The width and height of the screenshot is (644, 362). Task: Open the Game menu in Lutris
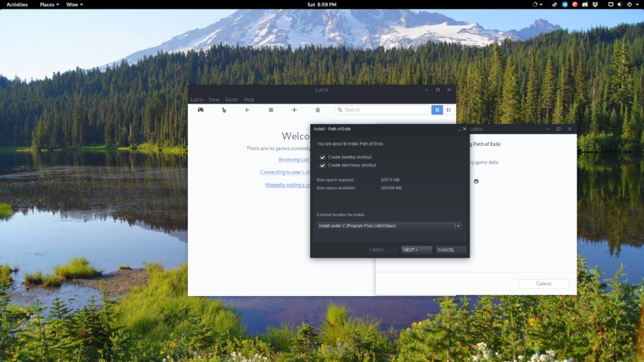coord(231,99)
